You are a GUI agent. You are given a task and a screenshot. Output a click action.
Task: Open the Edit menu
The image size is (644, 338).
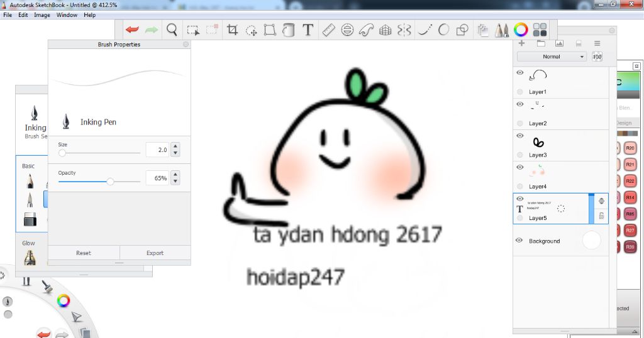tap(23, 15)
